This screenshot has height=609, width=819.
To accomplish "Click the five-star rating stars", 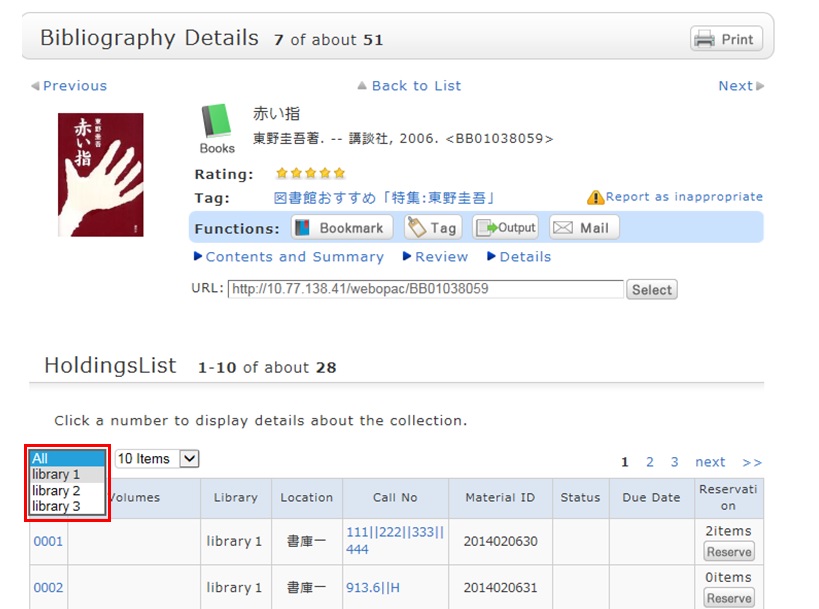I will coord(310,174).
